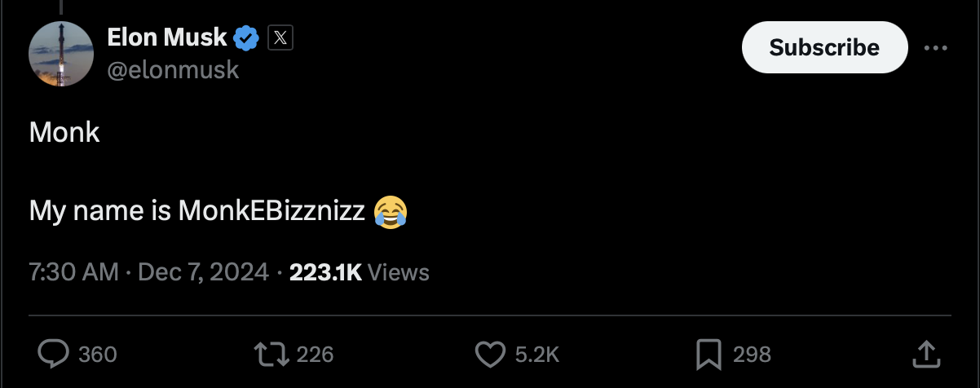980x388 pixels.
Task: Click the 226 reposts count
Action: 315,354
